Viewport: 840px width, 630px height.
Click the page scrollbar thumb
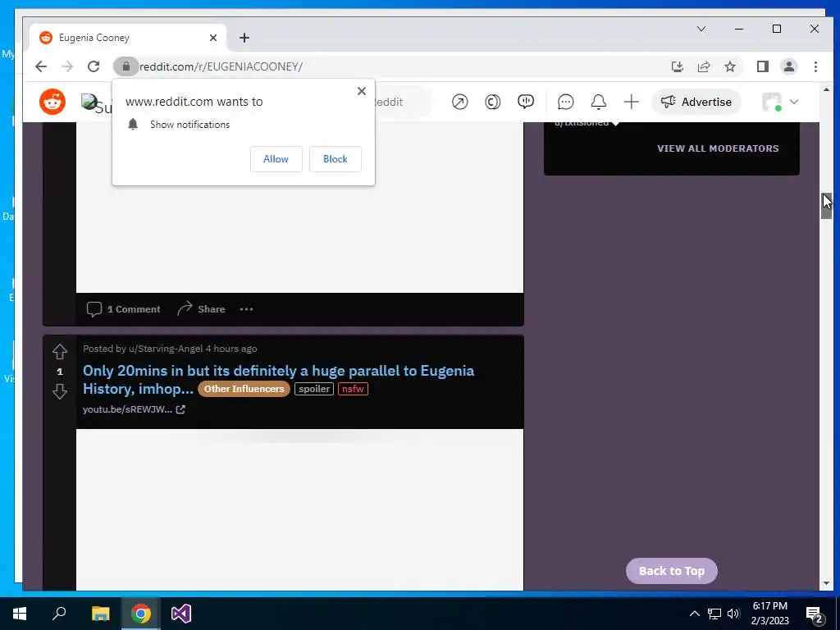[826, 206]
